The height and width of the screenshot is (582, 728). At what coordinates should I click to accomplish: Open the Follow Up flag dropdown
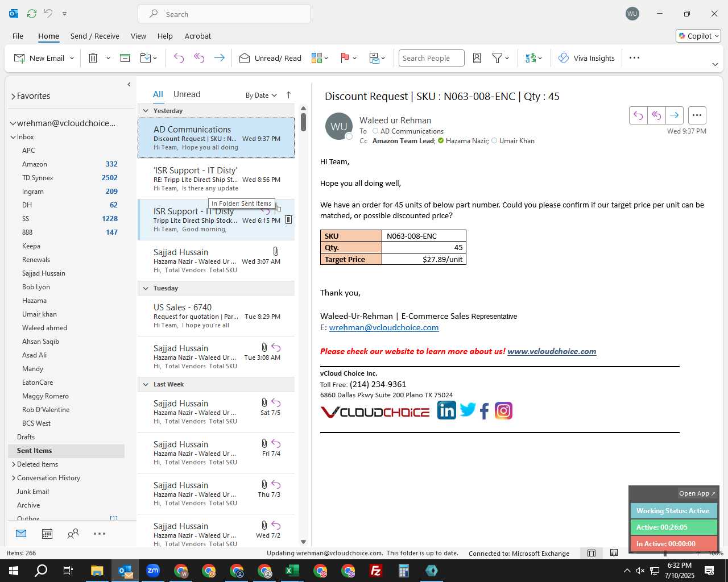click(x=348, y=58)
